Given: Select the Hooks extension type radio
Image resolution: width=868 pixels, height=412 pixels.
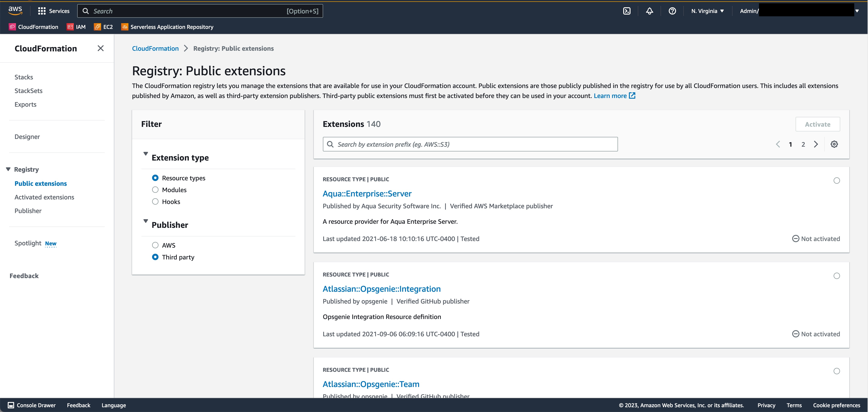Looking at the screenshot, I should pyautogui.click(x=155, y=202).
